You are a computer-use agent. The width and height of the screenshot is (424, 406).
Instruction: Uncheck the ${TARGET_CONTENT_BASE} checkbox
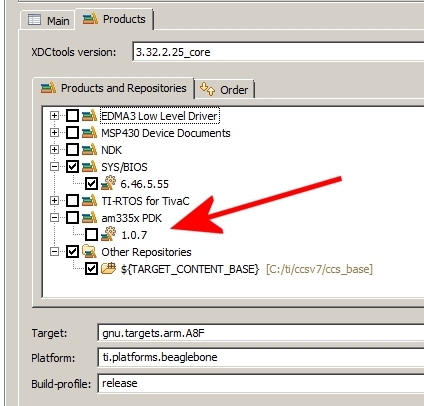coord(91,269)
